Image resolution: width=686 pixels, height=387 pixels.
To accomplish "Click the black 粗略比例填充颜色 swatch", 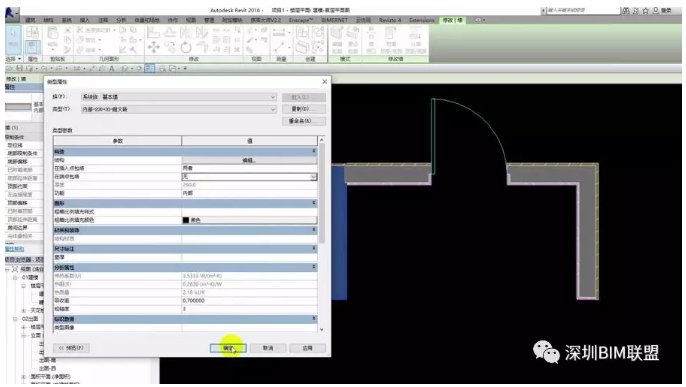I will click(186, 220).
